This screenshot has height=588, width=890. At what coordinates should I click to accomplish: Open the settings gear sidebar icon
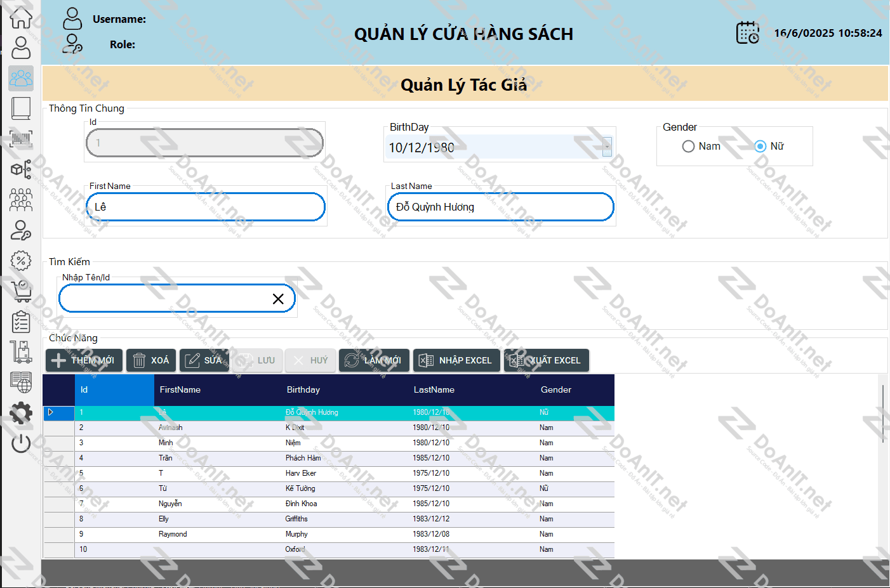[21, 413]
